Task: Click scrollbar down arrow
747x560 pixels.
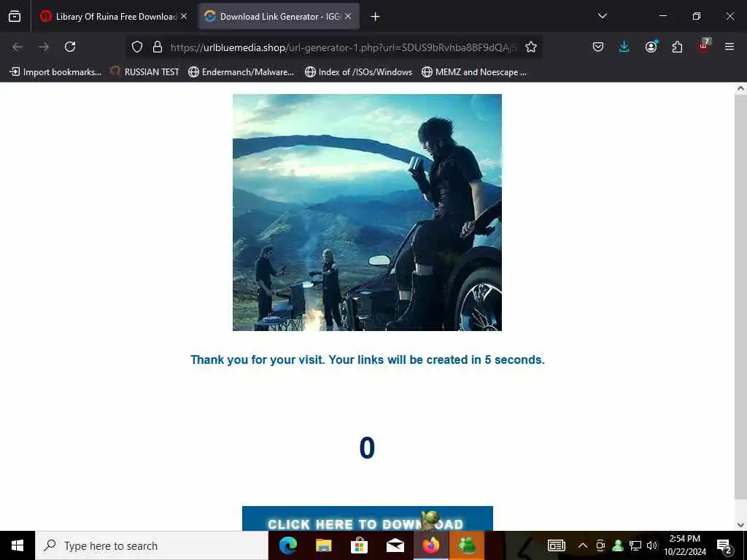Action: (741, 525)
